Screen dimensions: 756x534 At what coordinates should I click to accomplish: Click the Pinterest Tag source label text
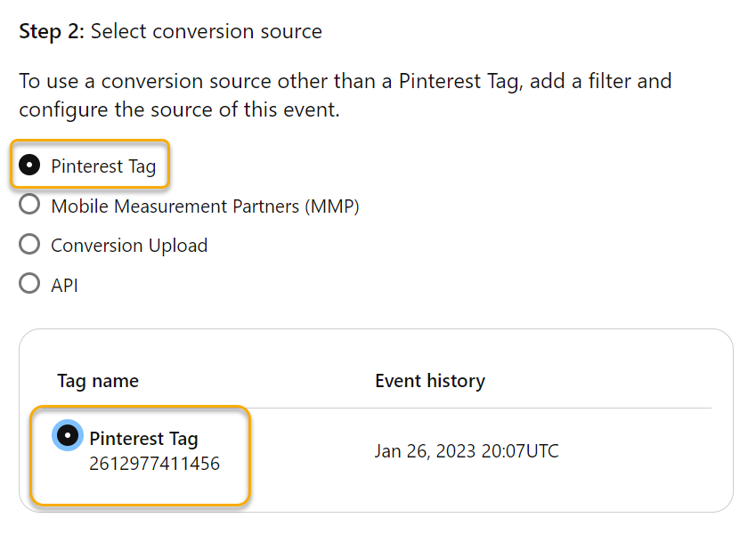(103, 166)
